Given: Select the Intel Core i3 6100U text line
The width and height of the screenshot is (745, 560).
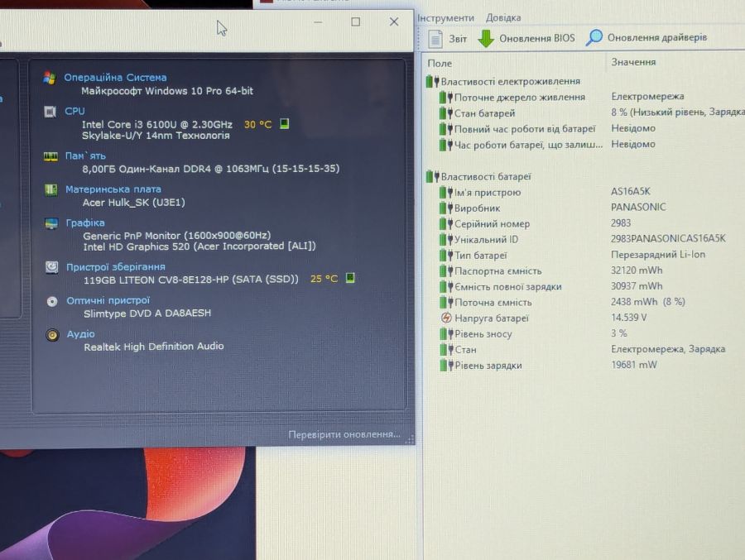Looking at the screenshot, I should [x=157, y=124].
